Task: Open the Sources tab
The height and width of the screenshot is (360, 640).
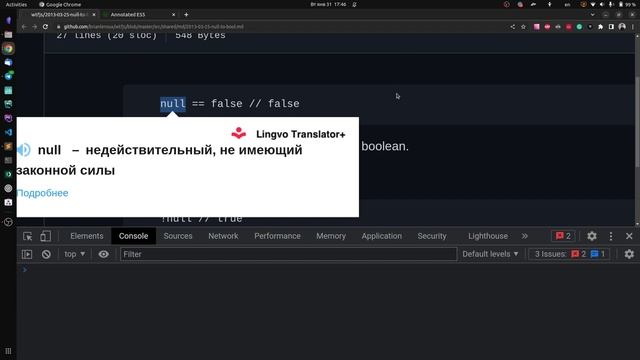Action: pyautogui.click(x=178, y=236)
